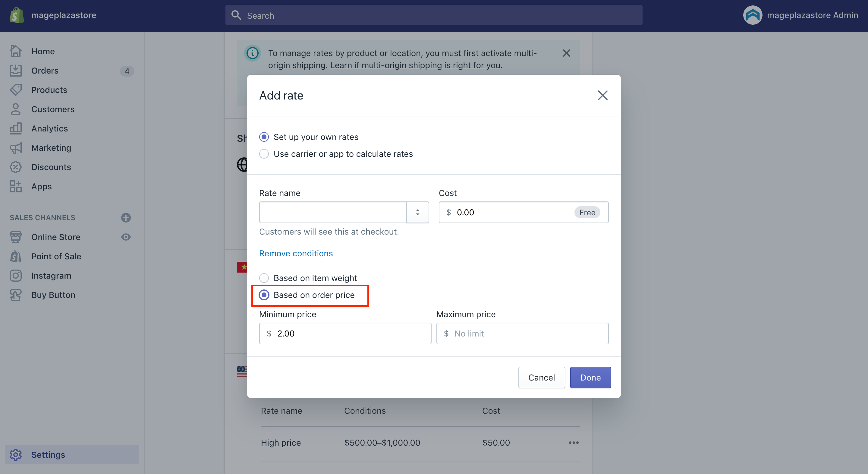Open Products via its tag icon
This screenshot has height=474, width=868.
pyautogui.click(x=15, y=90)
